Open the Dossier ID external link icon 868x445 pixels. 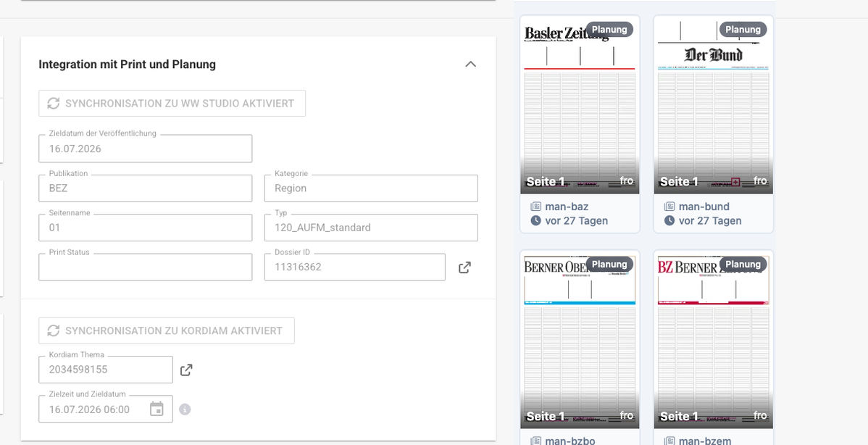pos(464,267)
